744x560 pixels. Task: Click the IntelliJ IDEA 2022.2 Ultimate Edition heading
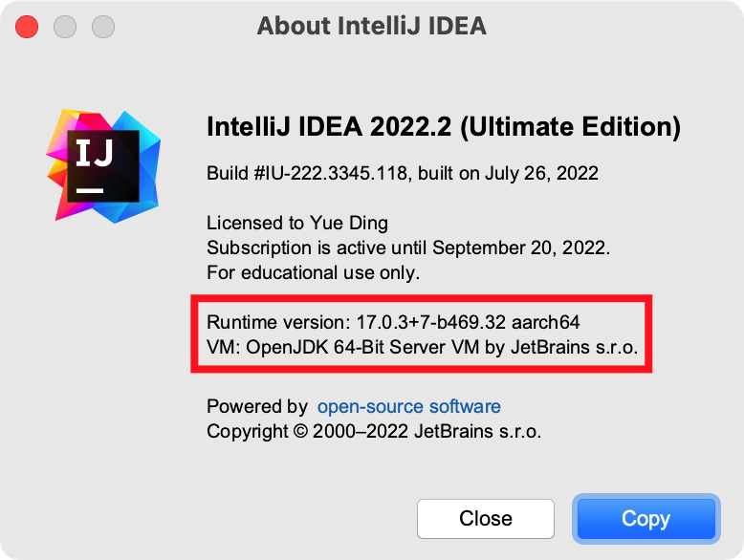(x=444, y=128)
